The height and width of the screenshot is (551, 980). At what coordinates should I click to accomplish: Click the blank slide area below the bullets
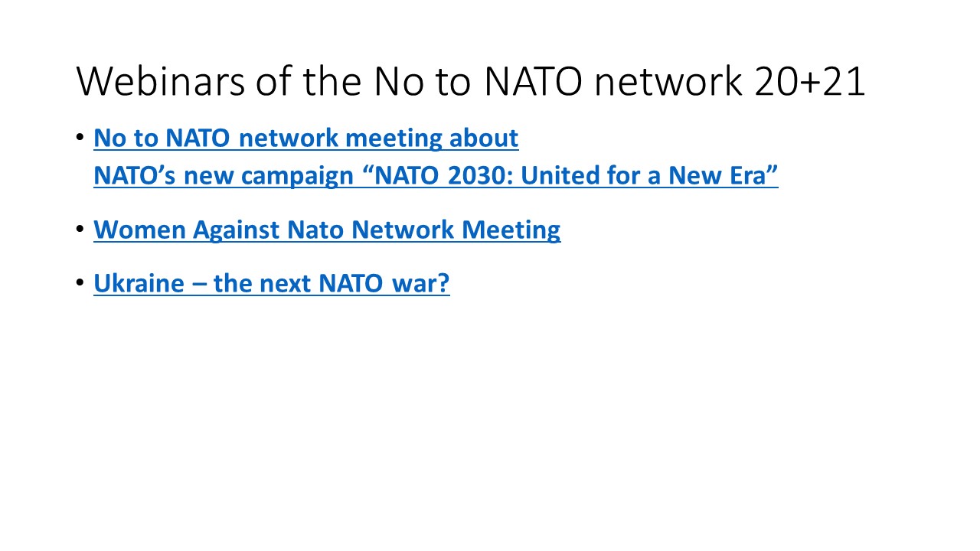coord(490,421)
